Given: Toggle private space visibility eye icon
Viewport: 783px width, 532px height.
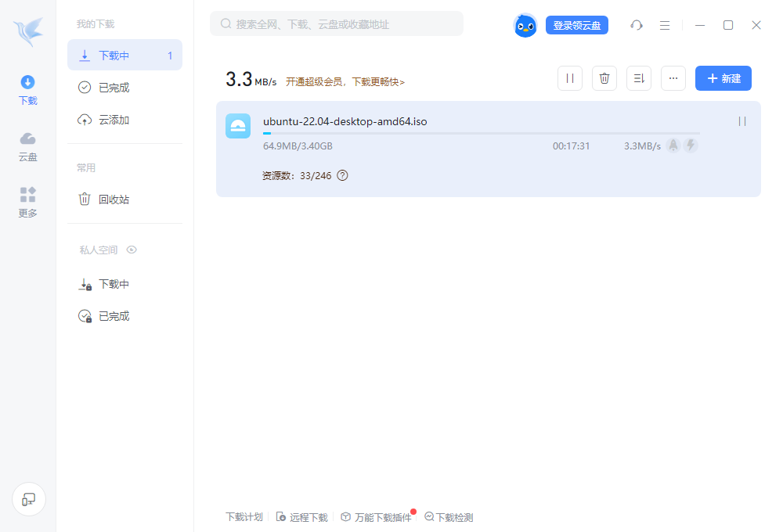Looking at the screenshot, I should pos(132,250).
